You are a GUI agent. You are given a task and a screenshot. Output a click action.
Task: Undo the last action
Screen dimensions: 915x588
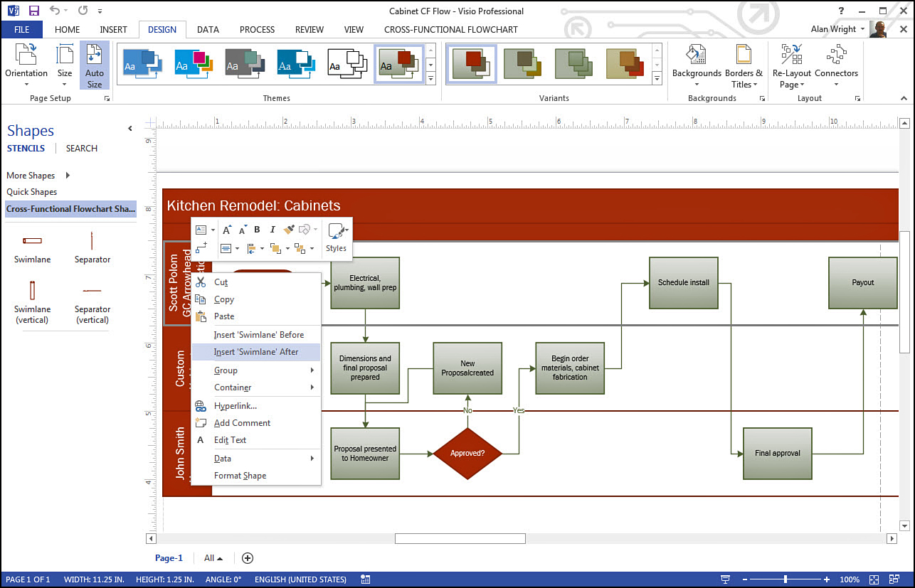click(55, 11)
